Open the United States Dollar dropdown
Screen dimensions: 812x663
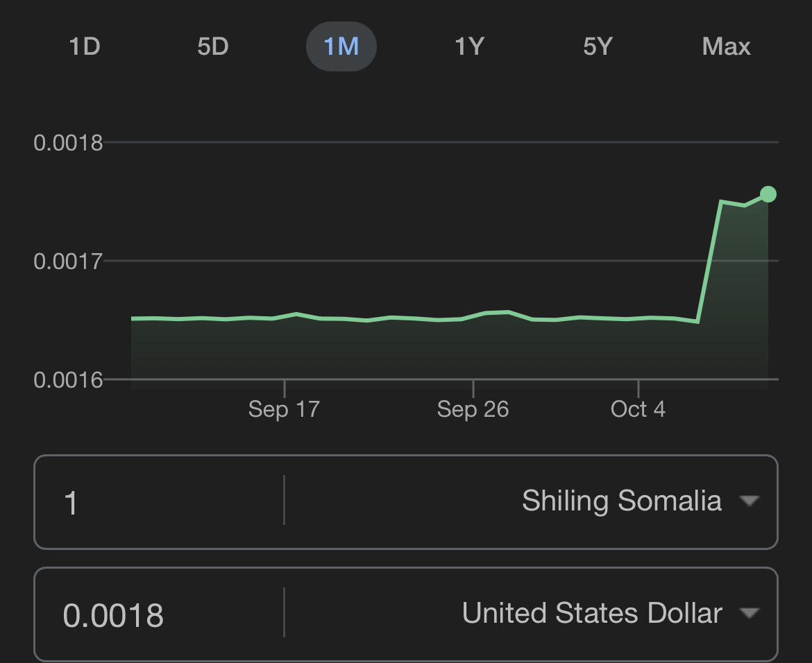tap(592, 614)
